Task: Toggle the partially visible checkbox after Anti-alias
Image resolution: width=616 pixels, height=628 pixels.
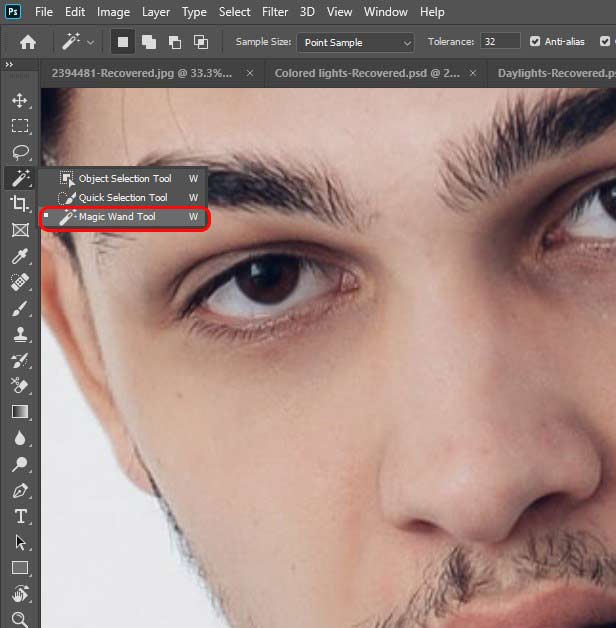Action: point(605,41)
